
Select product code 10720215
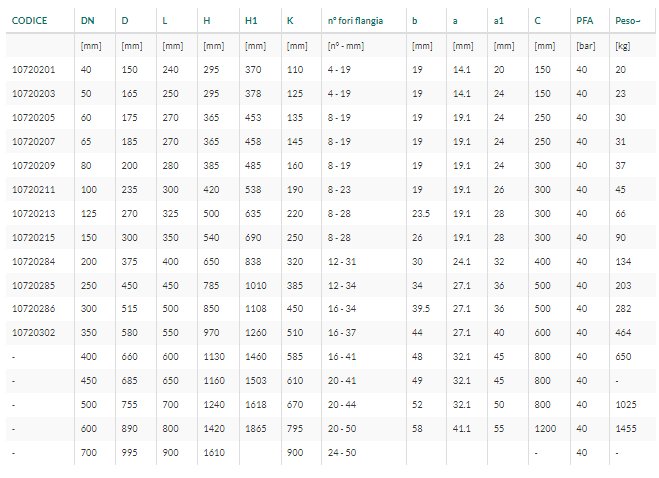(34, 237)
